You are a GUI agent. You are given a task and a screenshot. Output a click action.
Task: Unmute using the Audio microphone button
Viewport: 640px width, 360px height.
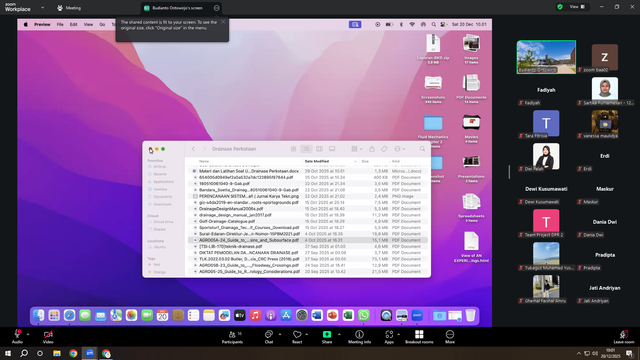pos(17,336)
